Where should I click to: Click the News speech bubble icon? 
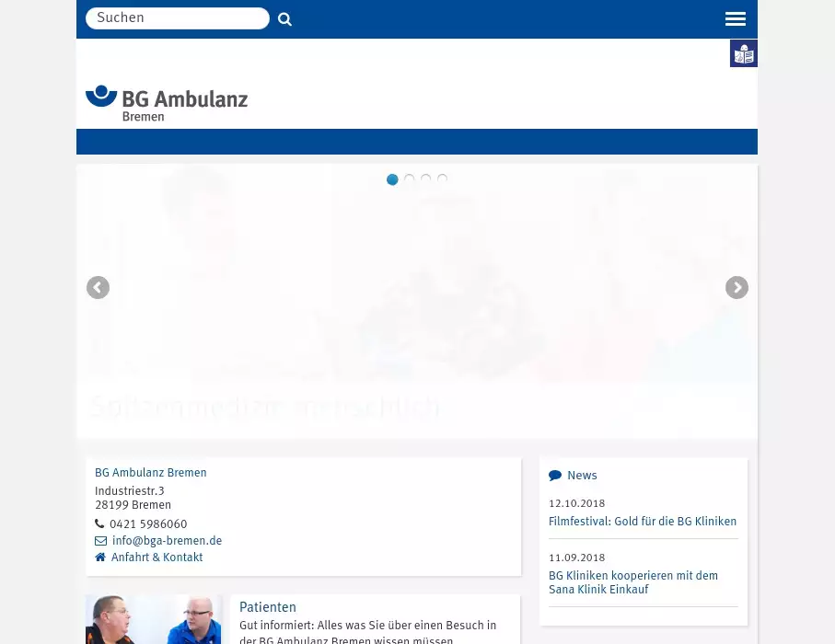click(555, 476)
